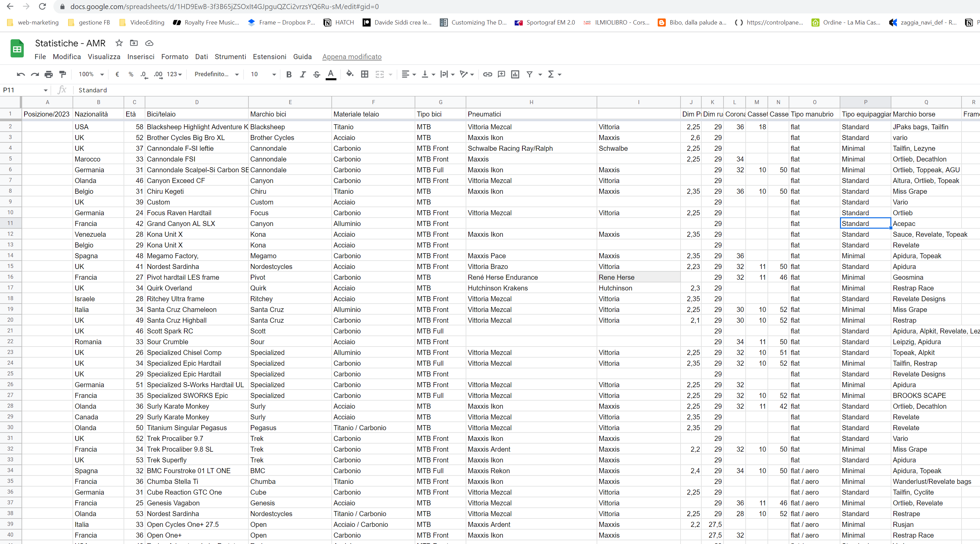The image size is (980, 544).
Task: Open the Functions sigma menu
Action: (554, 75)
